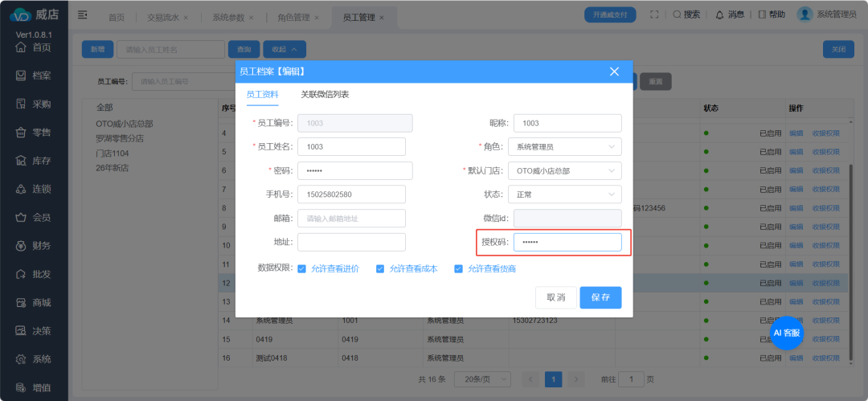The width and height of the screenshot is (868, 401).
Task: Toggle 允许查看进价 checkbox
Action: pyautogui.click(x=302, y=269)
